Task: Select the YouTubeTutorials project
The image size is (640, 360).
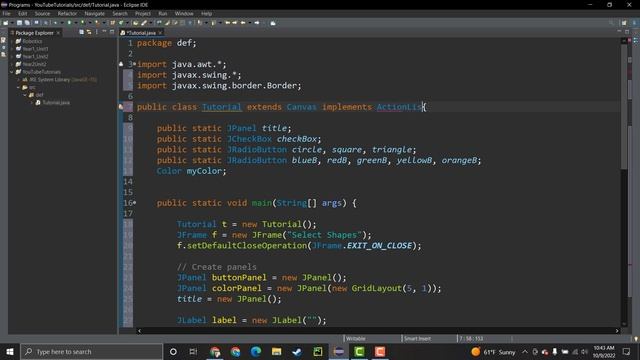Action: (41, 72)
